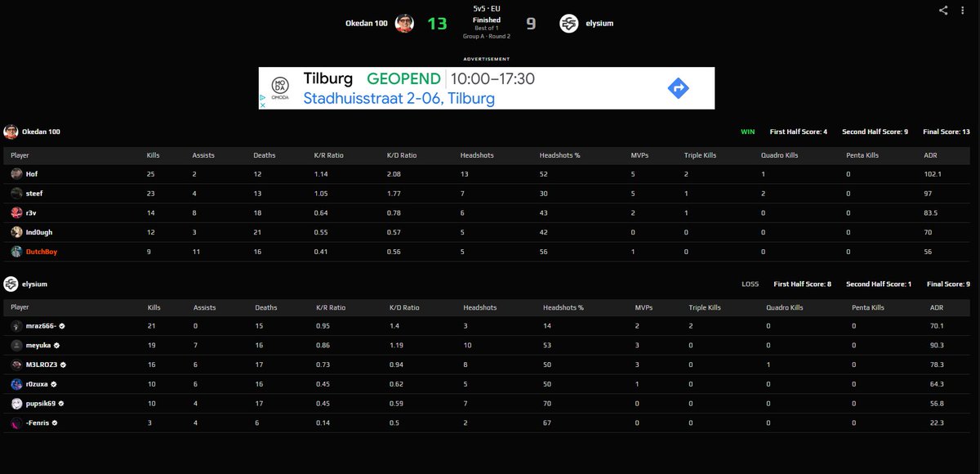Image resolution: width=980 pixels, height=474 pixels.
Task: Open the Stadhuisstraat 2-06 Tilburg ad link
Action: coord(398,97)
